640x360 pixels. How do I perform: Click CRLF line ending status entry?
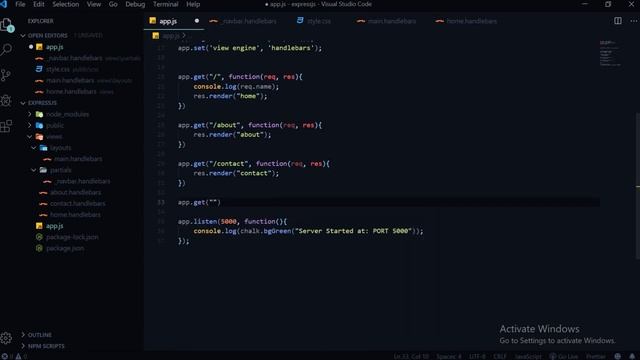pyautogui.click(x=500, y=356)
